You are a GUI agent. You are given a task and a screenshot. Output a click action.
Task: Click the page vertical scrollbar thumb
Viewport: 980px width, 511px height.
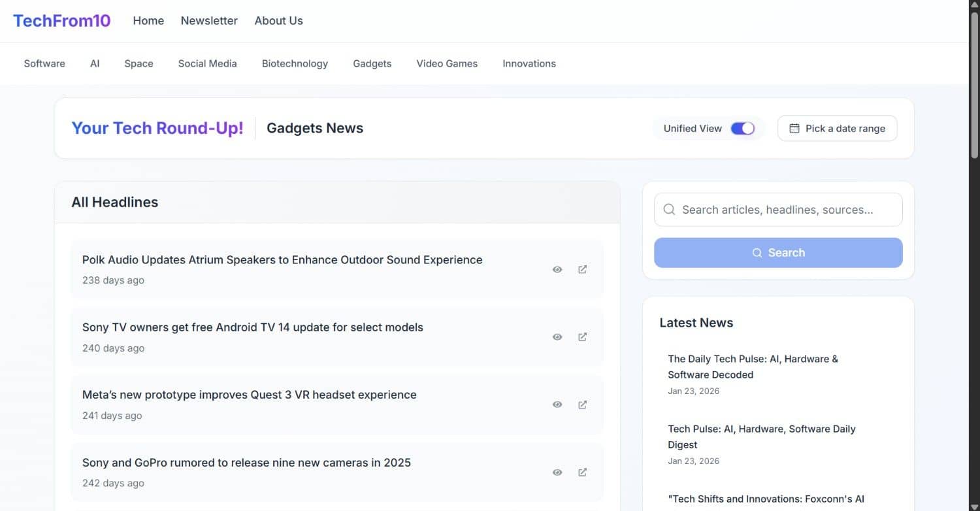(974, 85)
